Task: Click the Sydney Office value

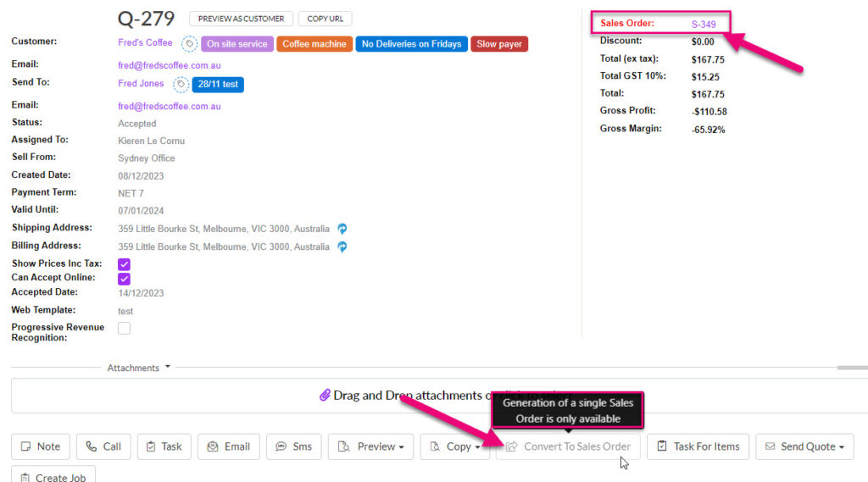Action: click(x=146, y=158)
